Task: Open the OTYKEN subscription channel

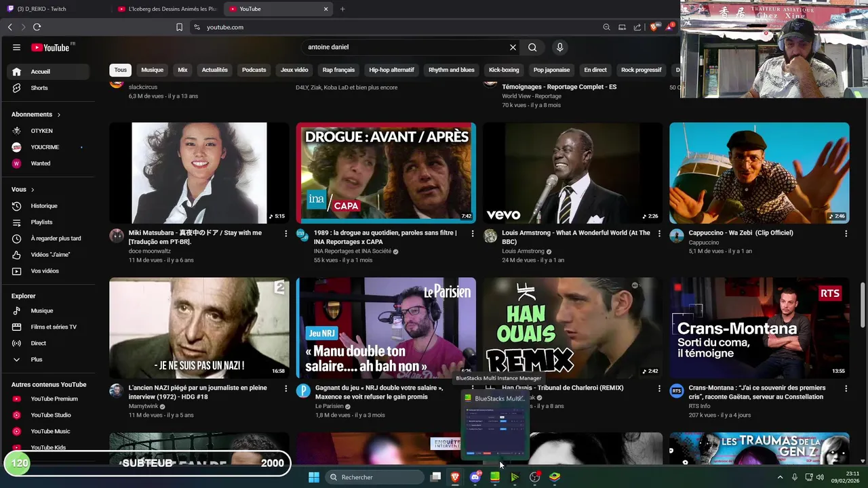Action: click(x=47, y=131)
